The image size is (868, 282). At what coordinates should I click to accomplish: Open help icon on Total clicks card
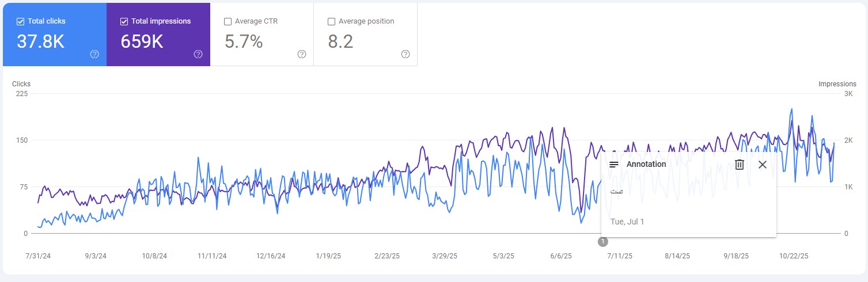point(94,54)
